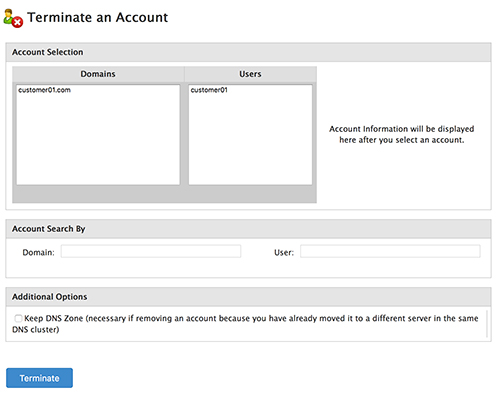This screenshot has width=500, height=394.
Task: Select customer01 in the Users list
Action: coord(209,90)
